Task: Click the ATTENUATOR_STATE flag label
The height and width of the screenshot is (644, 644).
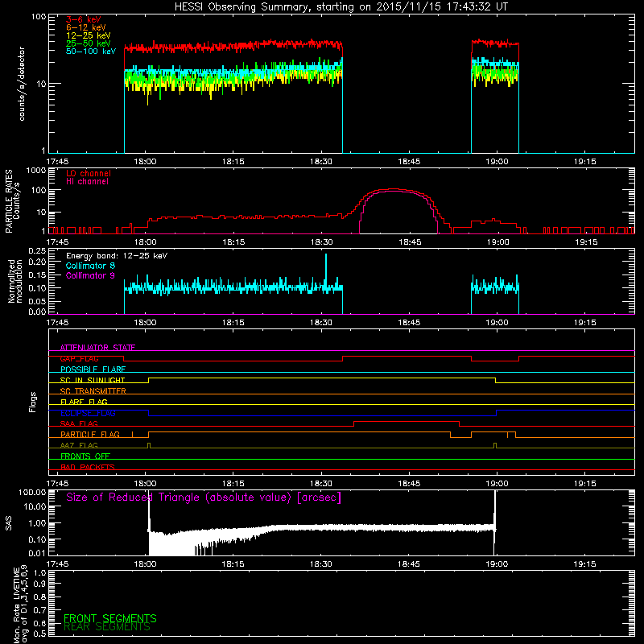Action: coord(97,348)
